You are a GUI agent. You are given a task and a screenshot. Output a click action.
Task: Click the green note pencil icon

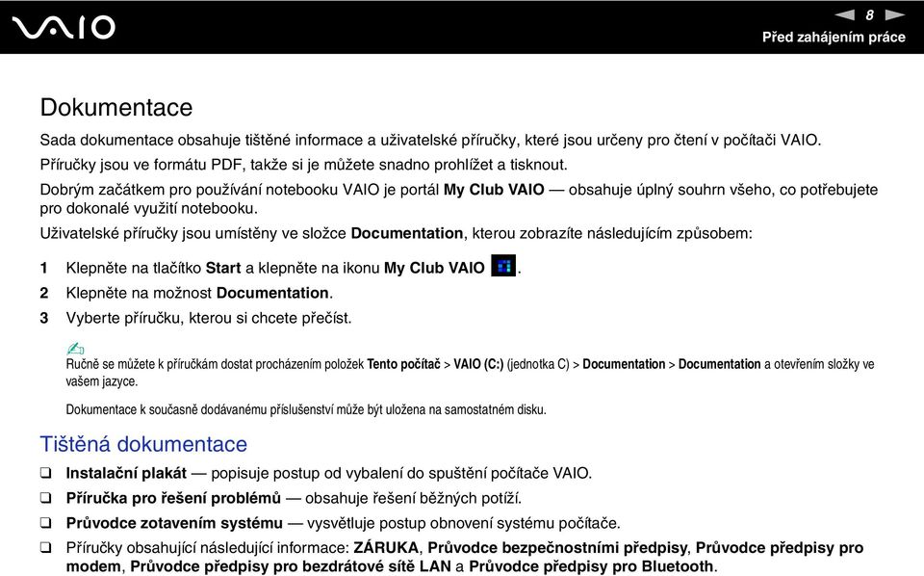pyautogui.click(x=75, y=349)
